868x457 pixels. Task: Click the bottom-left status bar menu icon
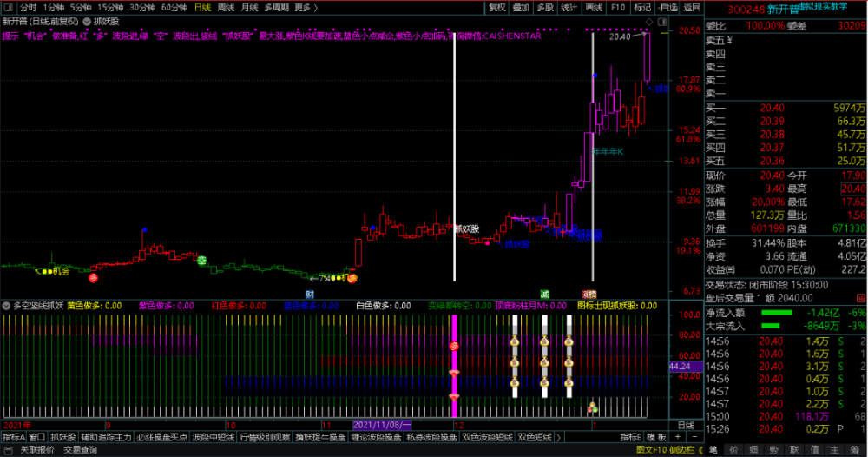click(x=8, y=450)
